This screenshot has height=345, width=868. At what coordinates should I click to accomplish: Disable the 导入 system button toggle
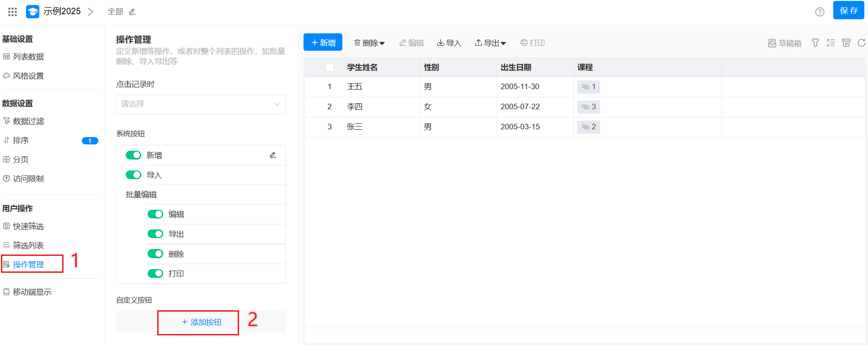tap(133, 175)
